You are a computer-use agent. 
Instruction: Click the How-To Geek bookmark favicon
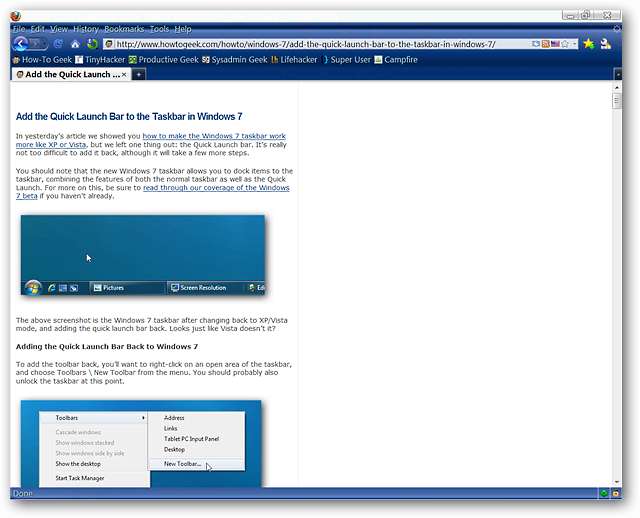[x=16, y=60]
